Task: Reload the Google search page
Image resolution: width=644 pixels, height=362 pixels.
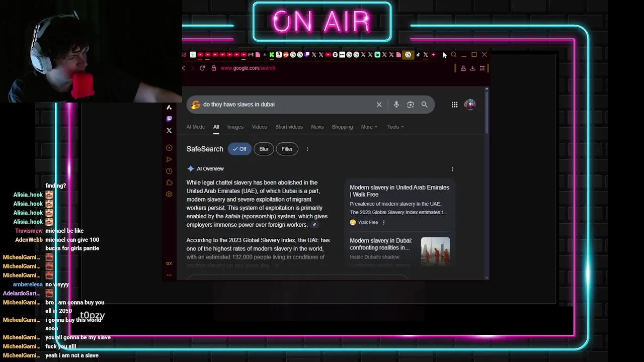Action: [x=202, y=68]
